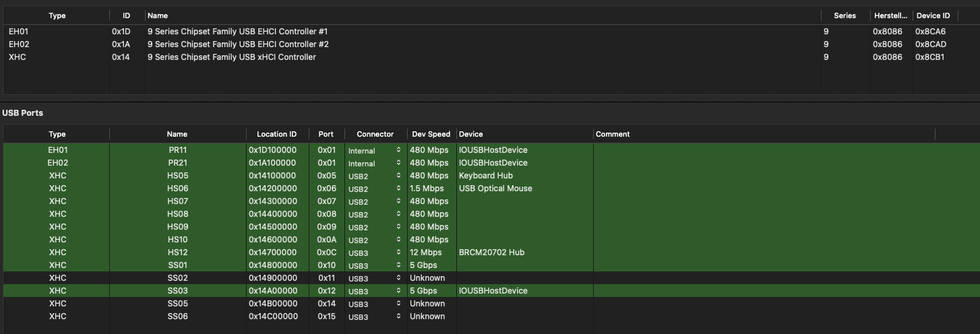The height and width of the screenshot is (334, 980).
Task: Click the Connector column header
Action: [375, 134]
